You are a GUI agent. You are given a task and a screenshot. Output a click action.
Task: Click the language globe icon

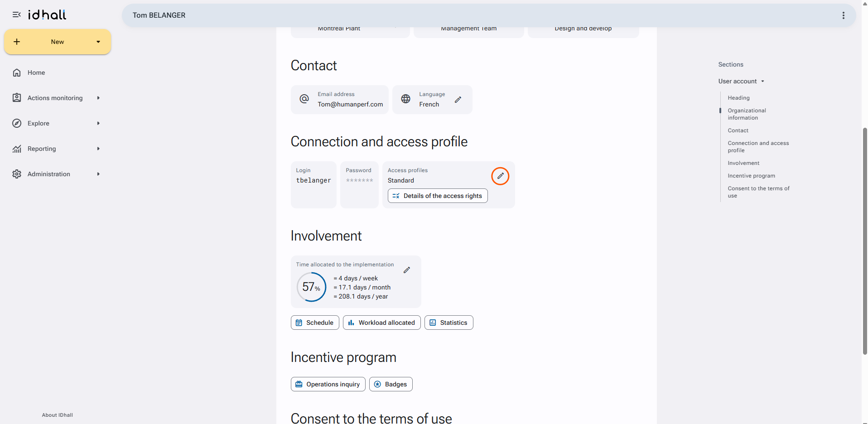pos(406,99)
